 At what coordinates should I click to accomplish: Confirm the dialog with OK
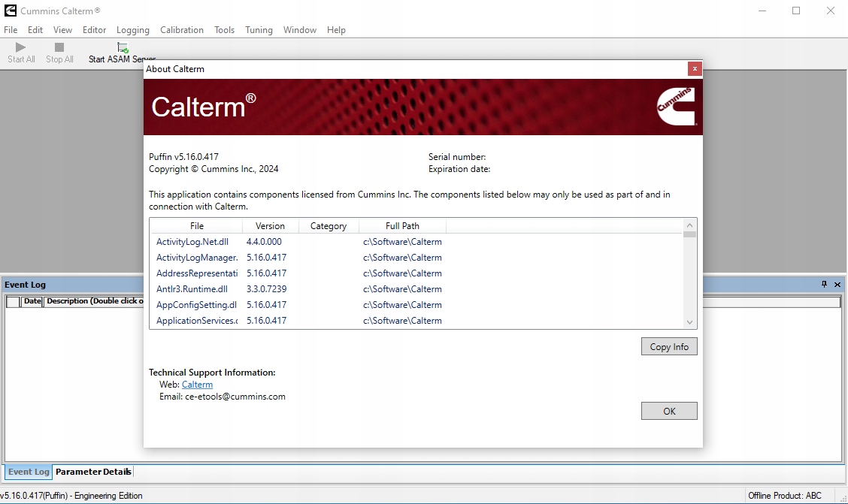point(669,411)
